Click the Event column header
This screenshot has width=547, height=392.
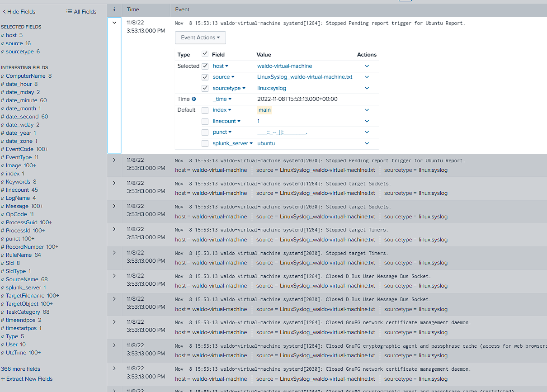(182, 9)
